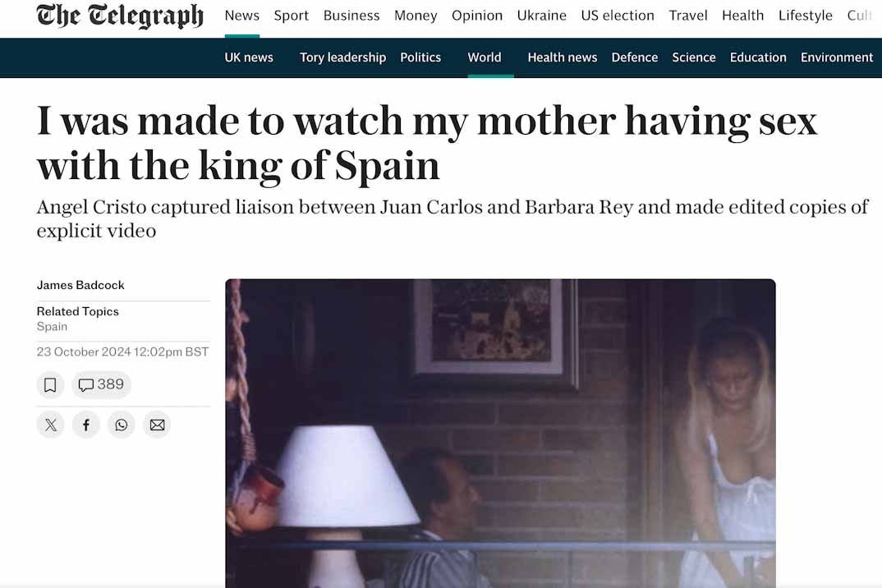Click author name James Badcock

pyautogui.click(x=80, y=285)
